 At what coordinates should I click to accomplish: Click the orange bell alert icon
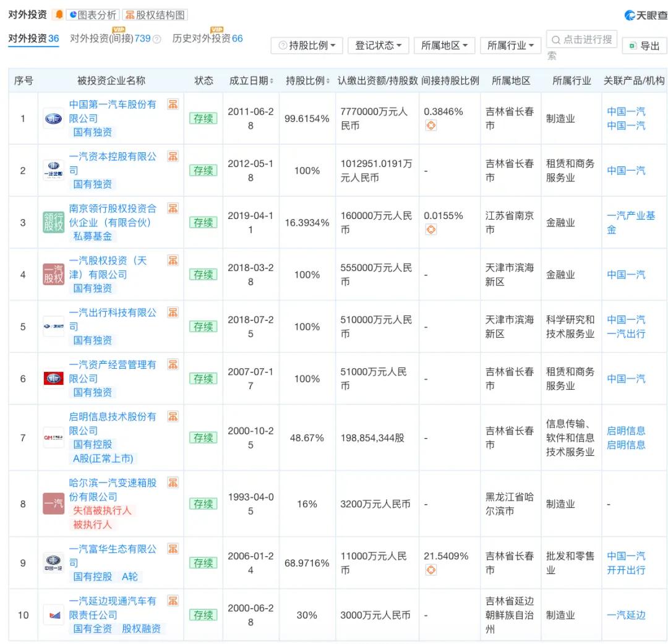[x=59, y=15]
